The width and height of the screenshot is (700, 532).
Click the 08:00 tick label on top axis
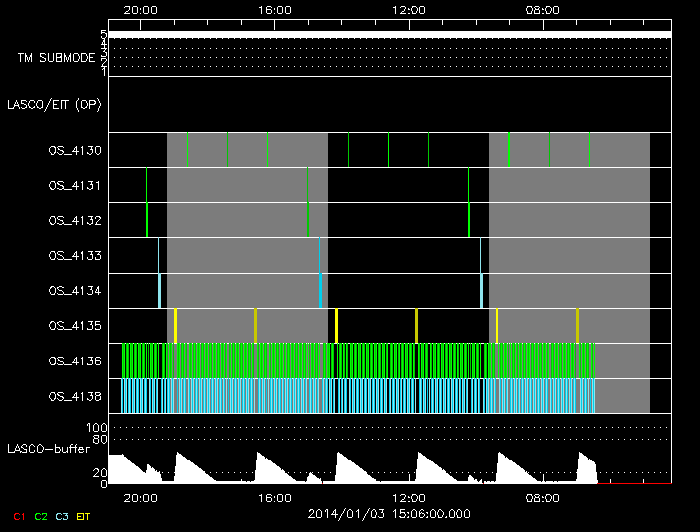(543, 11)
